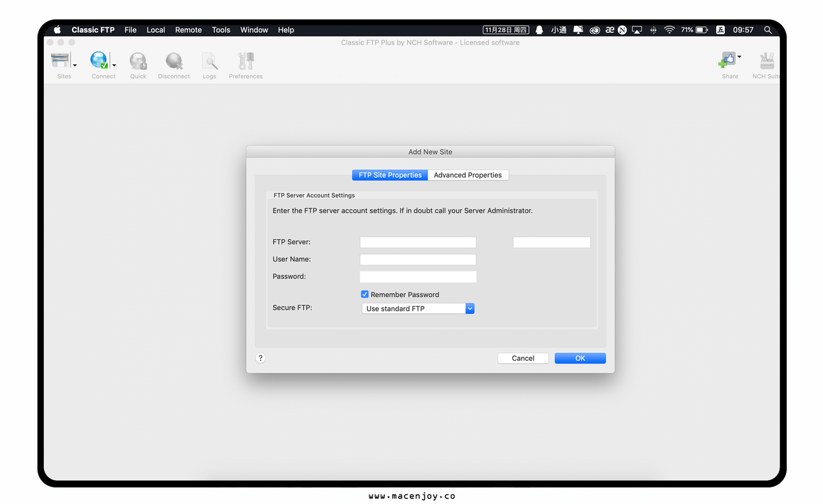The image size is (823, 504).
Task: Click the input method 五 icon
Action: (x=720, y=30)
